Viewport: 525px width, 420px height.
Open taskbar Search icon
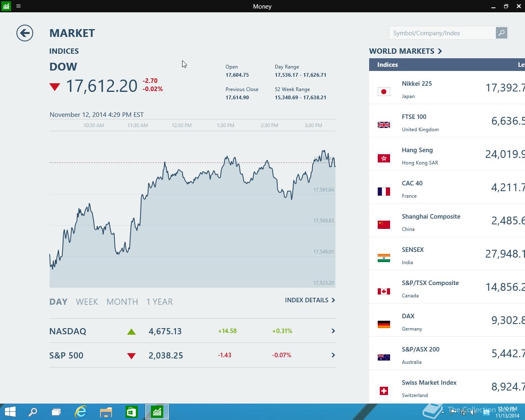32,412
